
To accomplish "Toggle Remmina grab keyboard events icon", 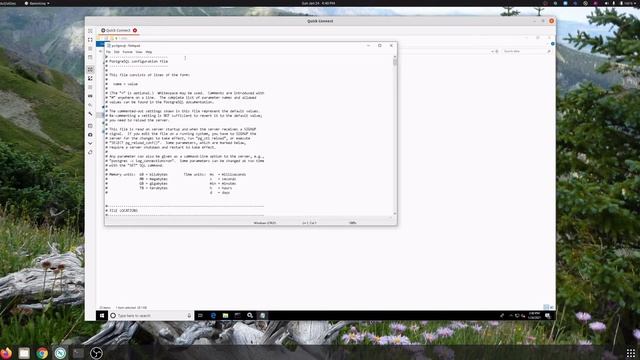I will click(x=90, y=96).
